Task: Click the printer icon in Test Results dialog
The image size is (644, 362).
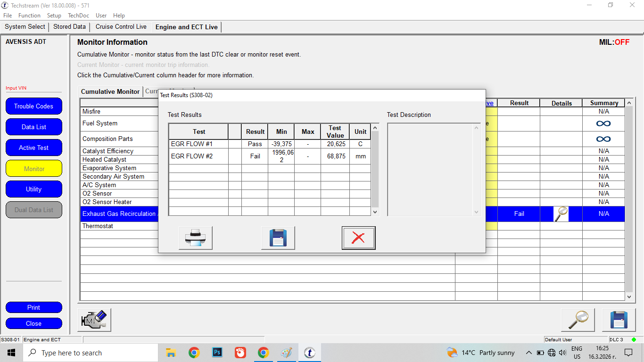Action: [x=195, y=238]
